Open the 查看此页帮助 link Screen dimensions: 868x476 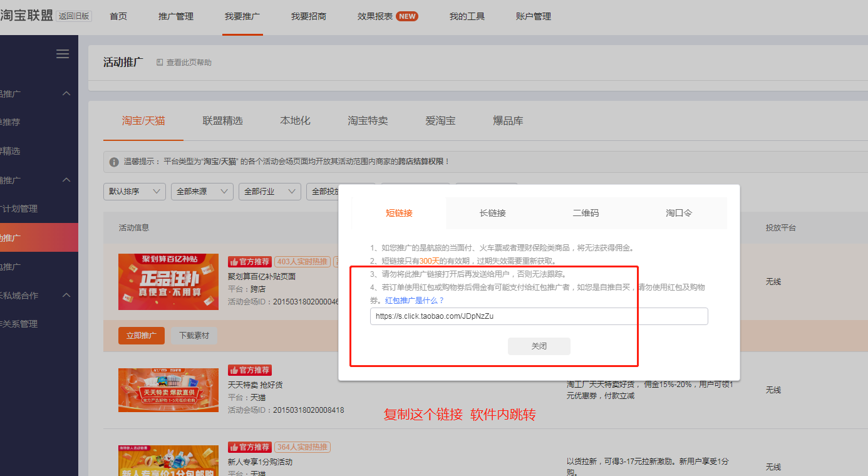coord(189,63)
